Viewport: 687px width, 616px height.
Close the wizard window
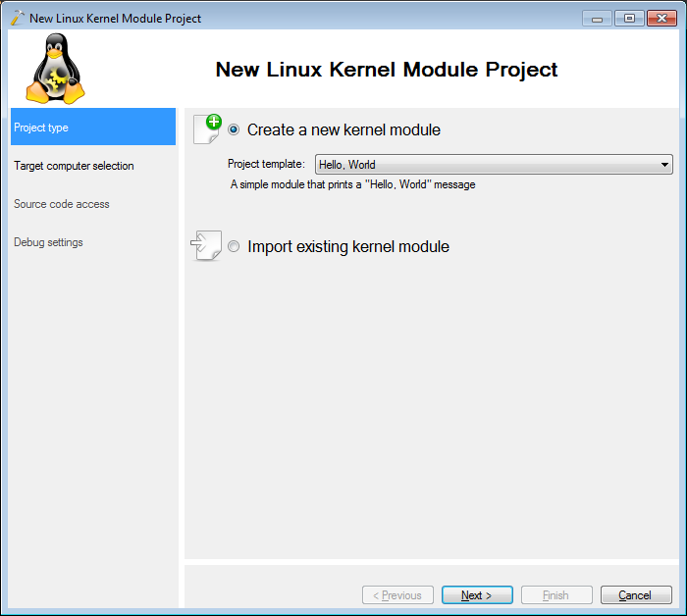point(662,19)
